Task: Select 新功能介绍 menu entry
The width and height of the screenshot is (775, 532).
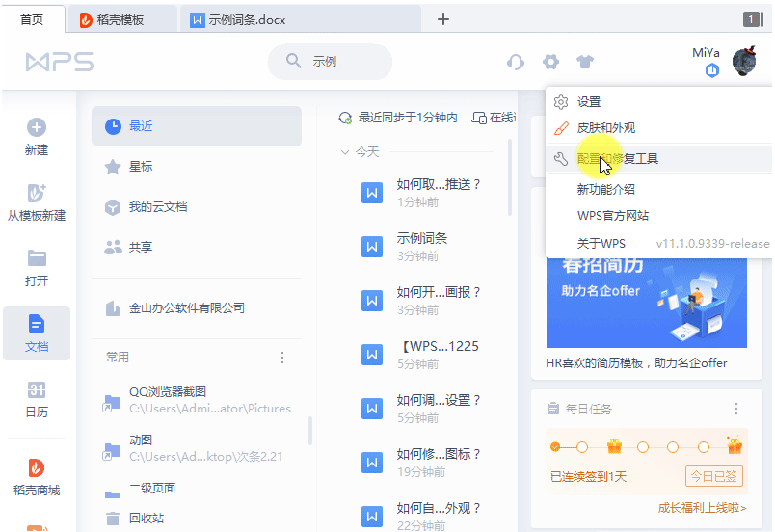Action: (658, 189)
